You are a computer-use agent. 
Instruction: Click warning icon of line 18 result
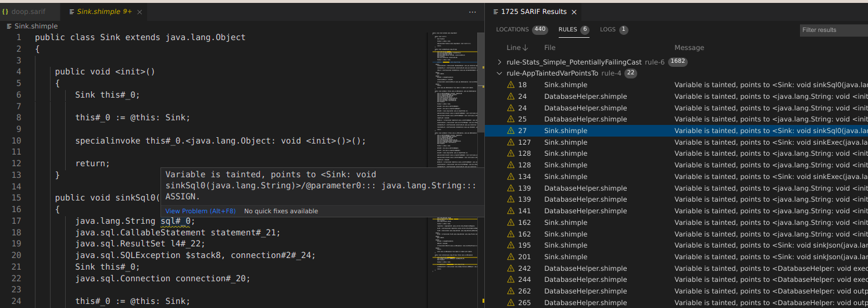click(x=511, y=85)
